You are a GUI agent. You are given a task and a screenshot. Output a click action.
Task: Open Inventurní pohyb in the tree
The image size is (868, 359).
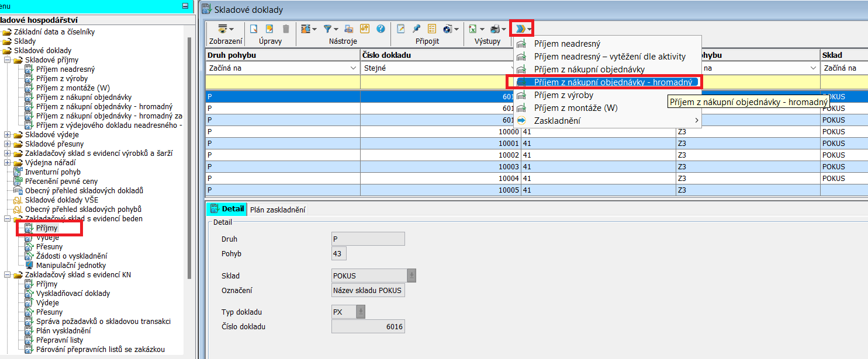(x=53, y=172)
